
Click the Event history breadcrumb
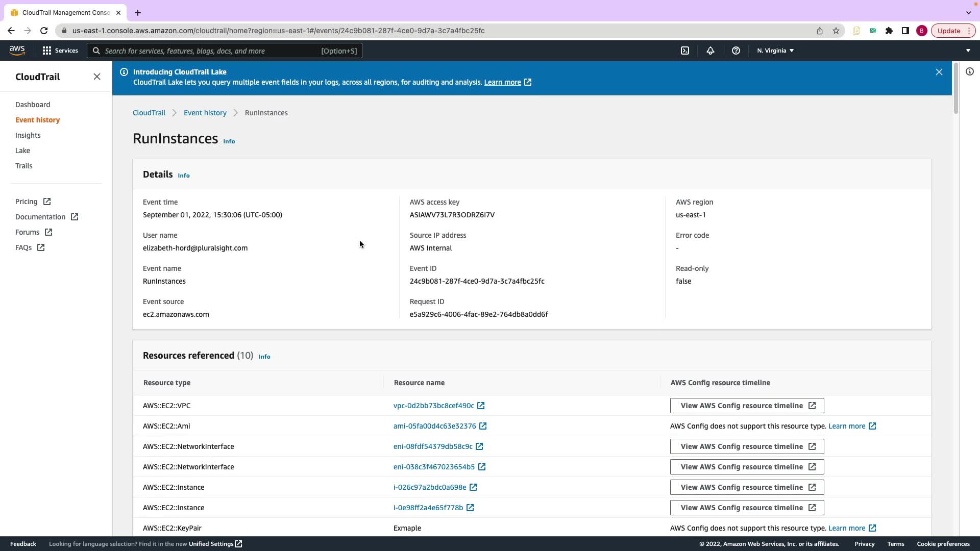[x=205, y=113]
